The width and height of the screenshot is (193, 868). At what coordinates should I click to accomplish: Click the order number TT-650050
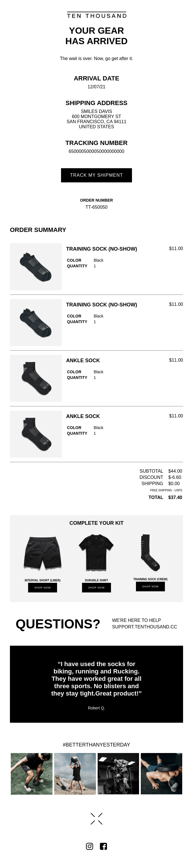96,207
